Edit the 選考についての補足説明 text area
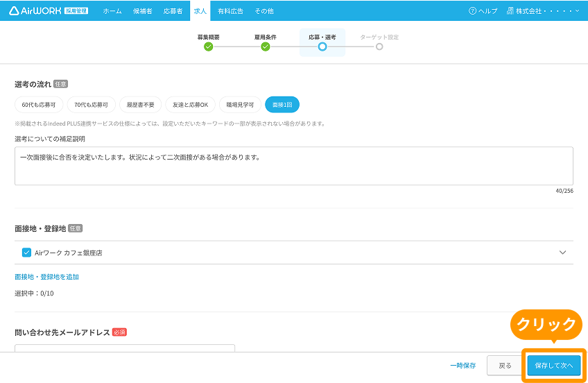 pos(294,166)
